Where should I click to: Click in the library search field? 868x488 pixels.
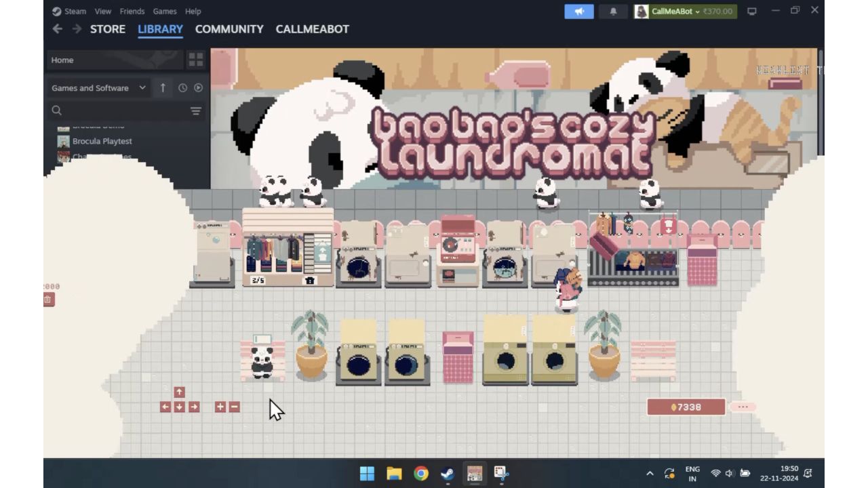[x=125, y=110]
